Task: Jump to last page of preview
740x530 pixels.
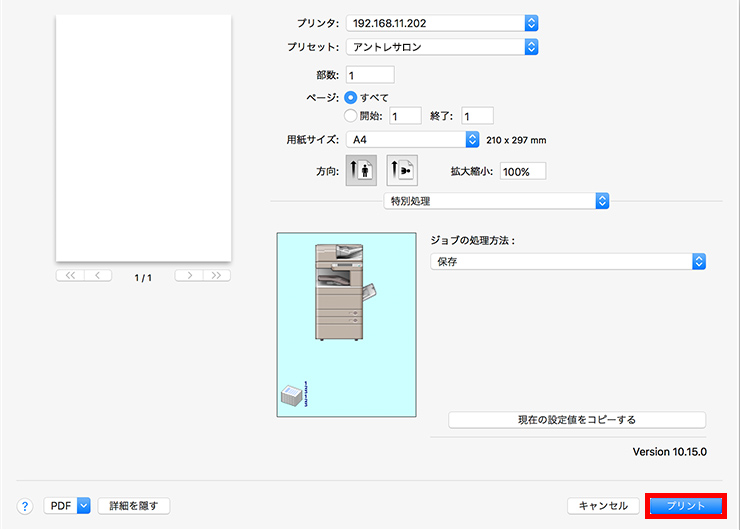Action: pyautogui.click(x=217, y=275)
